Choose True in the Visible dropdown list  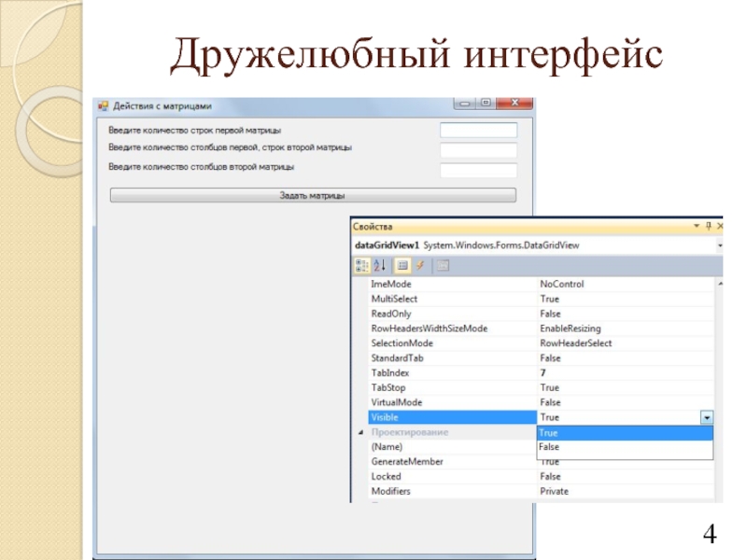click(x=625, y=433)
